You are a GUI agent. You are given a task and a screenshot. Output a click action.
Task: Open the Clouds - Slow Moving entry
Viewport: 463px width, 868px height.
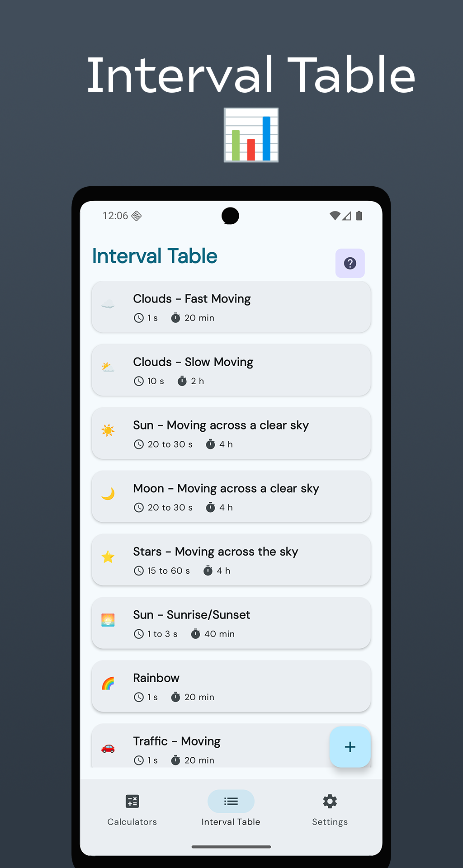point(231,370)
